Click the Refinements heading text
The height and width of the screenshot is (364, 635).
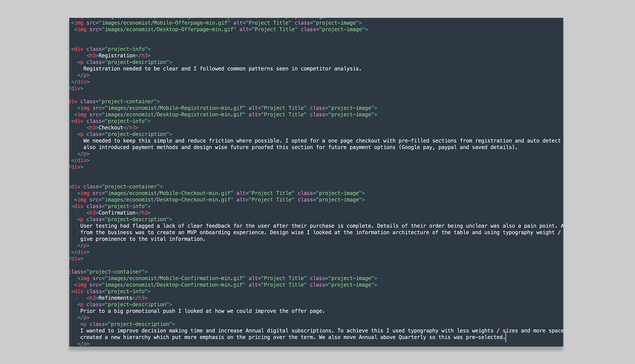115,298
